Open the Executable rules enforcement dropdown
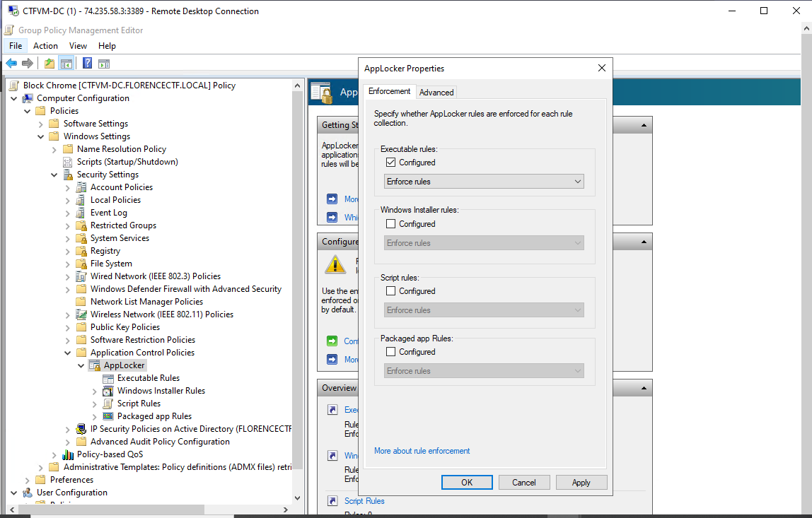The image size is (812, 518). pos(484,182)
